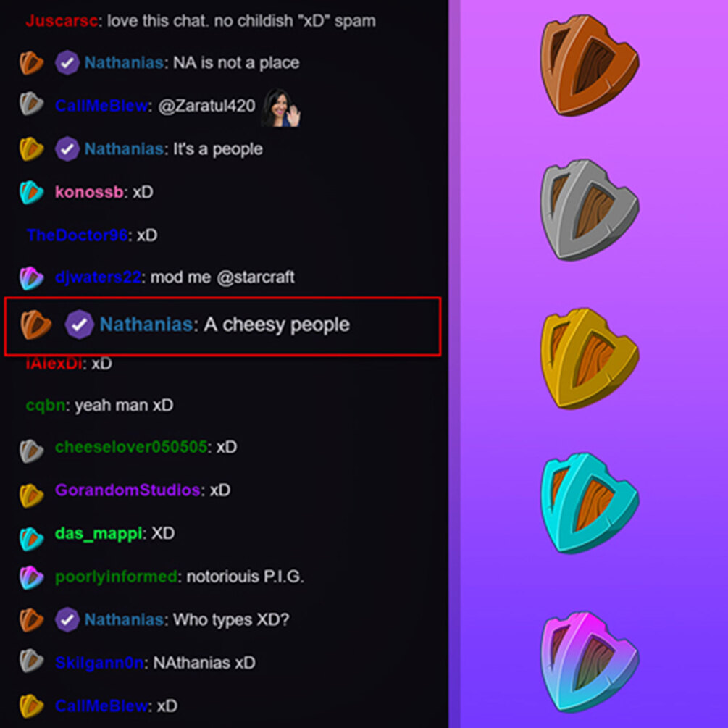Click the large silver shield badge
Screen dimensions: 728x728
point(589,210)
